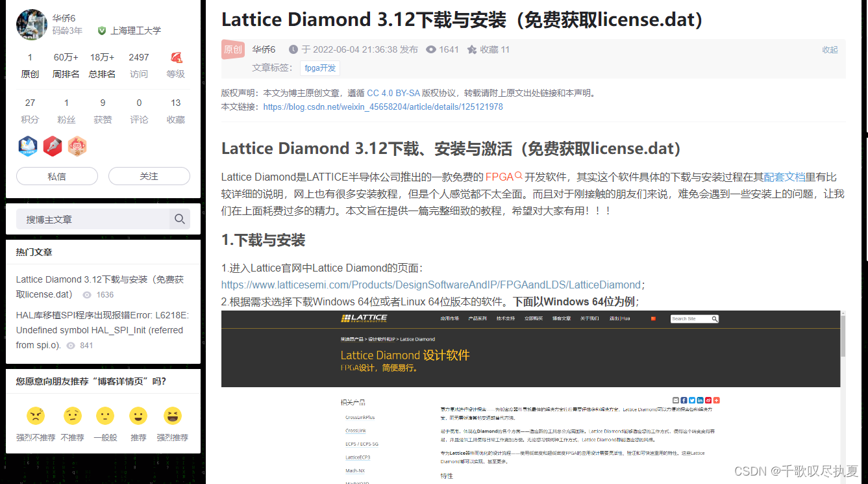
Task: Select the 一般般 rating option
Action: 105,416
